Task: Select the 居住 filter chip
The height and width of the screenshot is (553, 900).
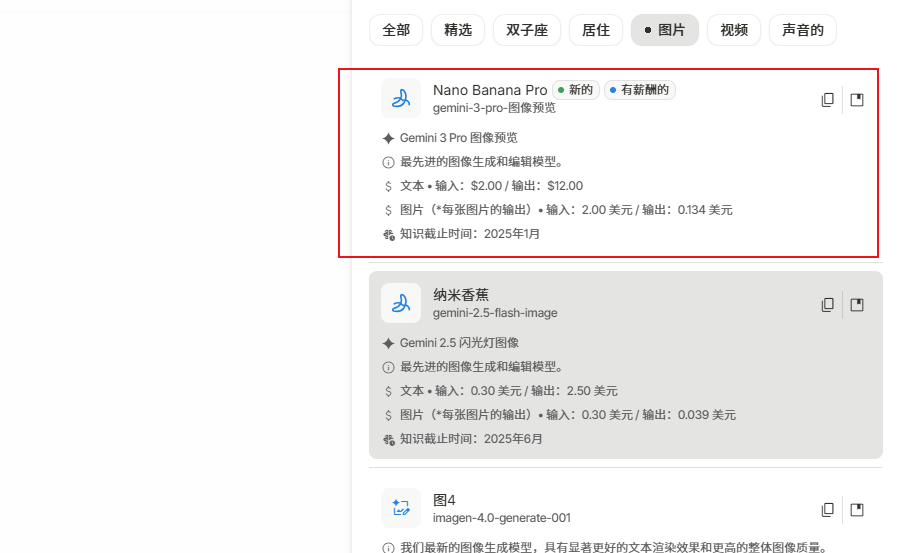Action: click(x=596, y=30)
